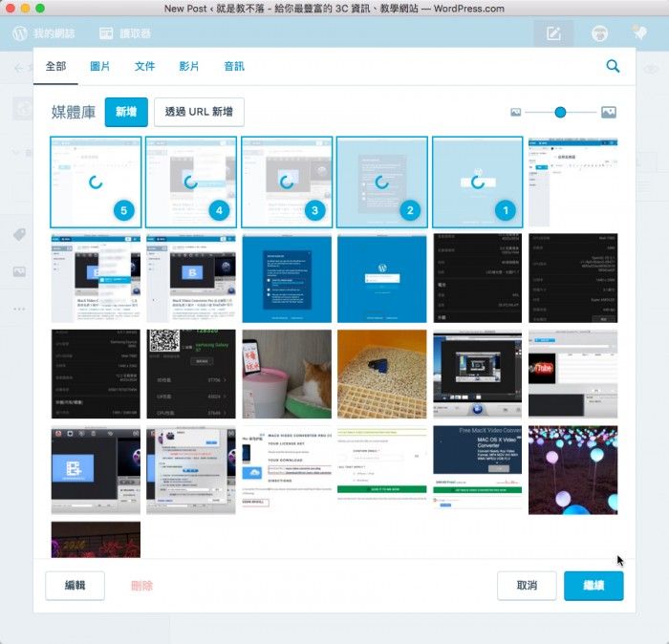Select the WordPress editor screenshot in first row
This screenshot has height=644, width=669.
[x=573, y=182]
